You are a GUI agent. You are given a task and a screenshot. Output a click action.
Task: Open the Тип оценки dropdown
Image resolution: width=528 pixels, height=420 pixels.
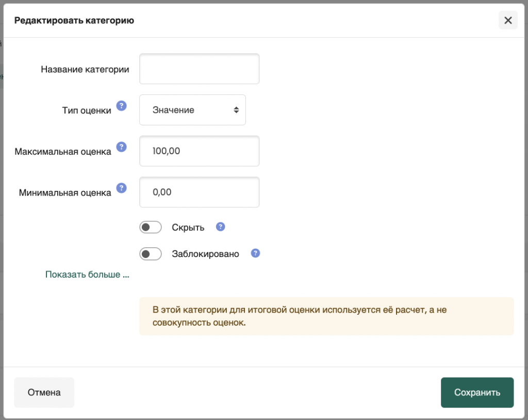tap(192, 110)
